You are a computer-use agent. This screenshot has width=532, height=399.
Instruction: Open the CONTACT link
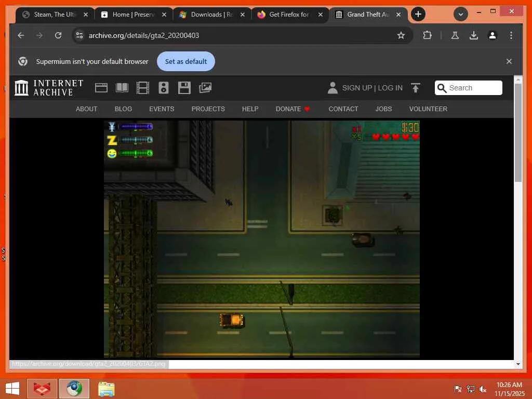343,109
